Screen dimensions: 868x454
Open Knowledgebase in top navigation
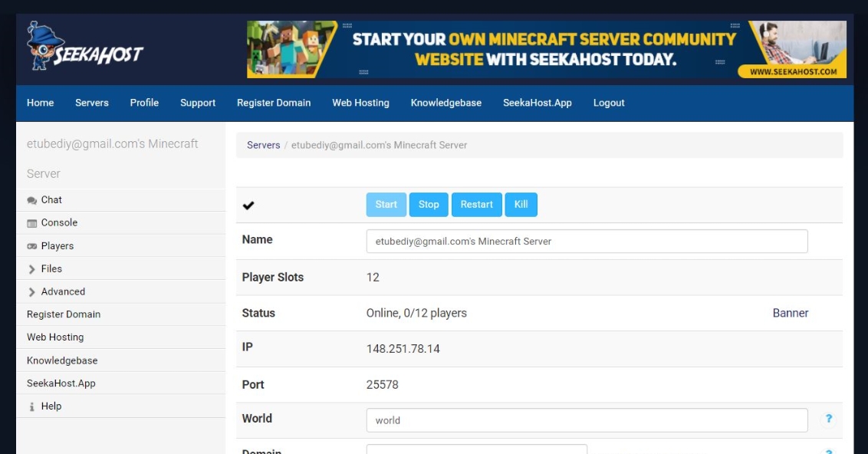pyautogui.click(x=446, y=103)
